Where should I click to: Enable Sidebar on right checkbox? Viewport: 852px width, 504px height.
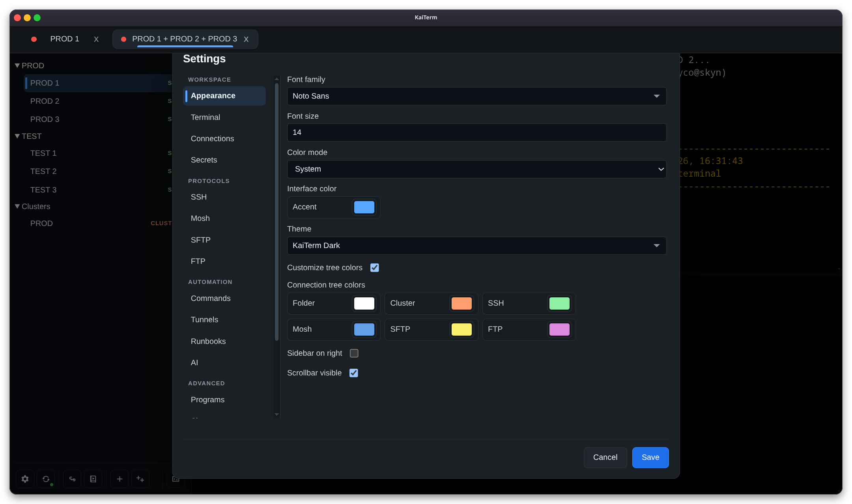tap(354, 353)
